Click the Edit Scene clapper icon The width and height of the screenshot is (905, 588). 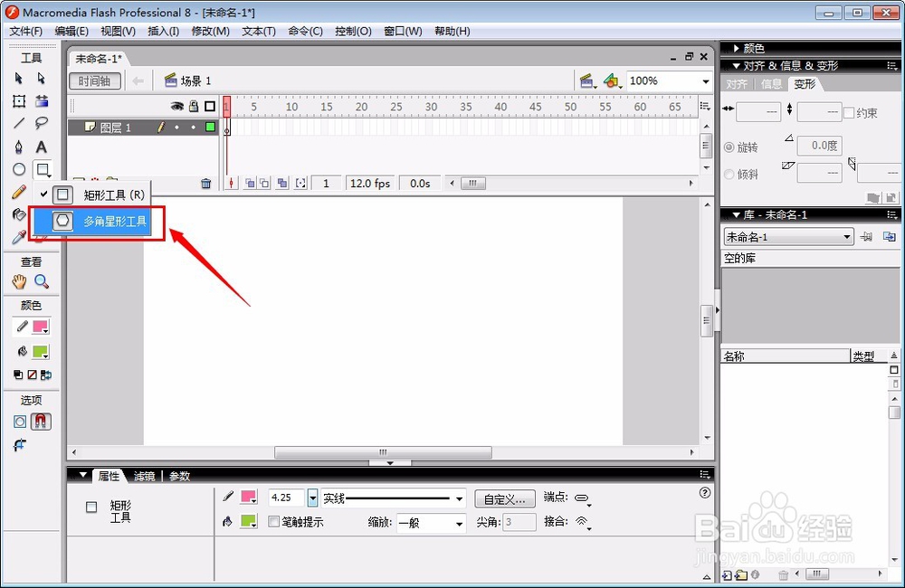[x=587, y=81]
